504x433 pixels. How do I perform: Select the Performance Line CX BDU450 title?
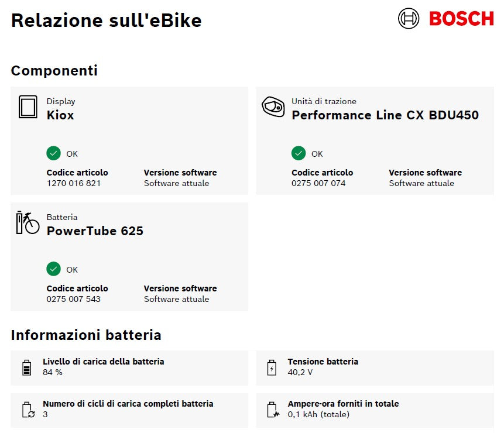385,115
